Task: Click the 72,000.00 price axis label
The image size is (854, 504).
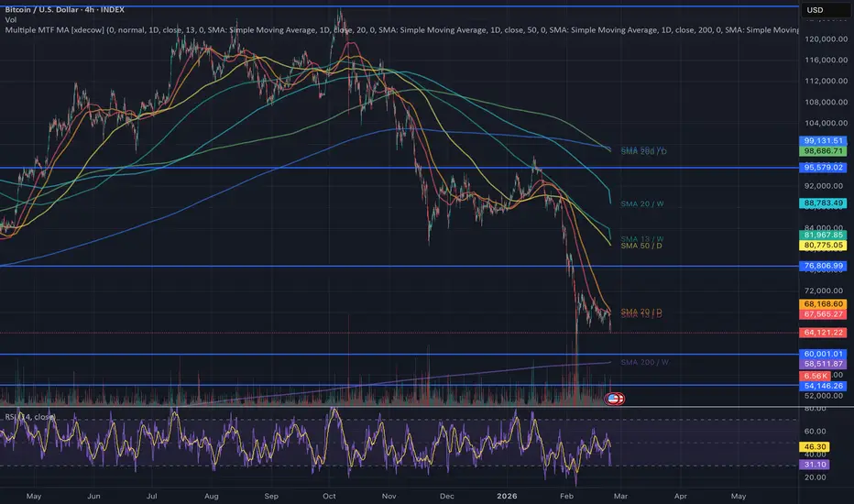Action: point(826,290)
